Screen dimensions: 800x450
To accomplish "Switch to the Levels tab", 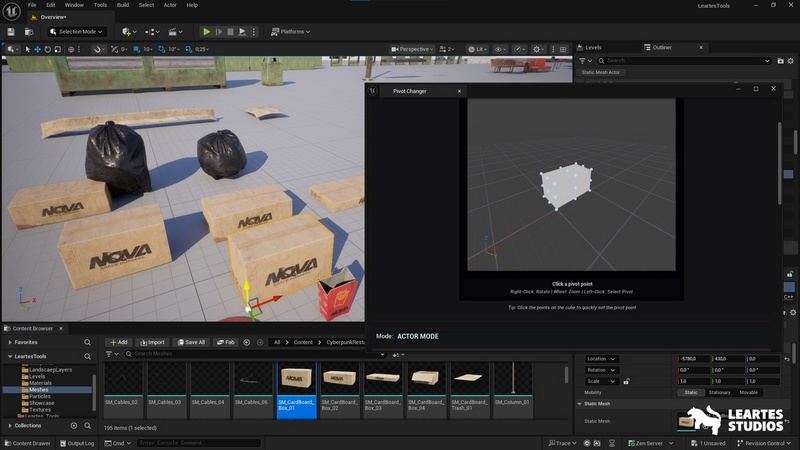I will coord(593,47).
